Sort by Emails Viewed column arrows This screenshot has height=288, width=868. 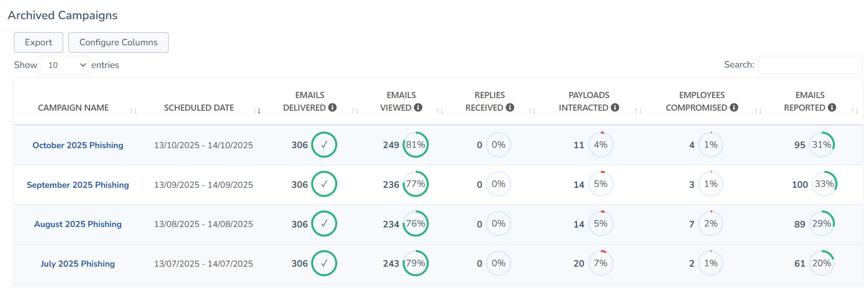point(440,111)
